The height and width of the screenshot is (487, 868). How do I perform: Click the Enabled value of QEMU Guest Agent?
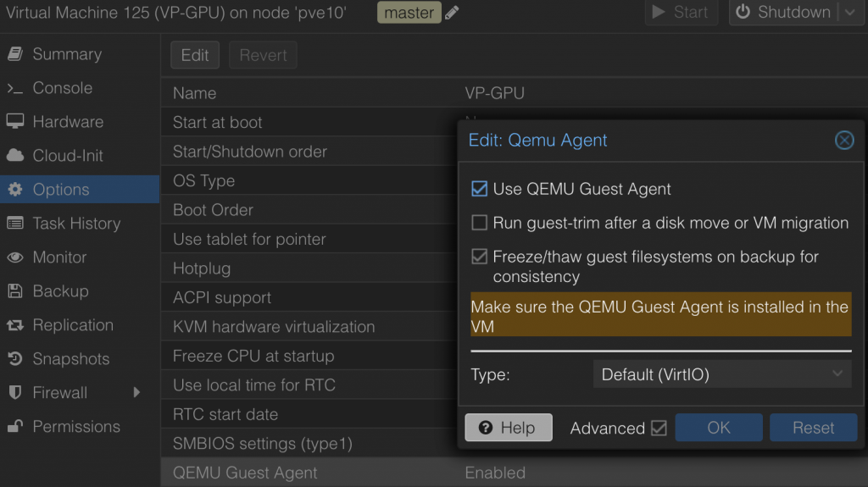point(495,473)
